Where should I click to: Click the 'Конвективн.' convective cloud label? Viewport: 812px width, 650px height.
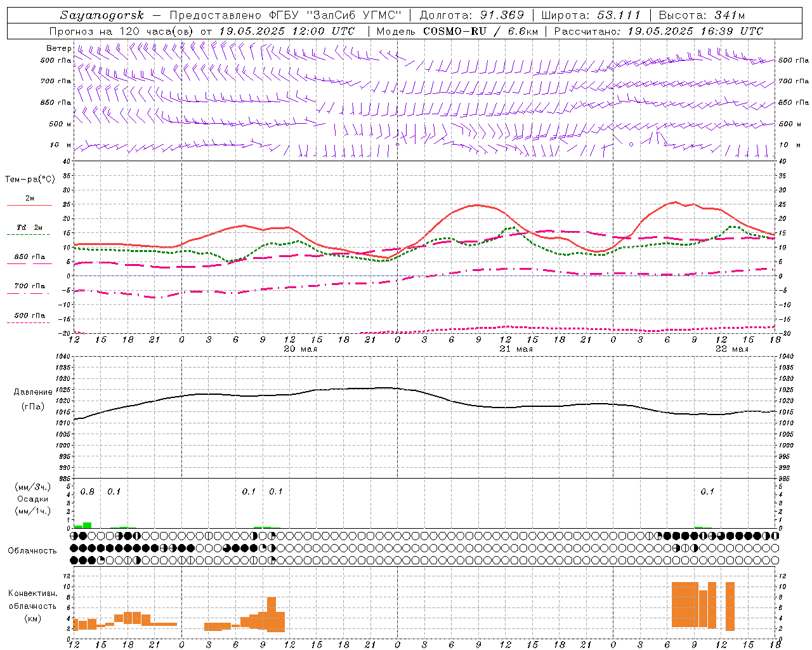(x=33, y=594)
